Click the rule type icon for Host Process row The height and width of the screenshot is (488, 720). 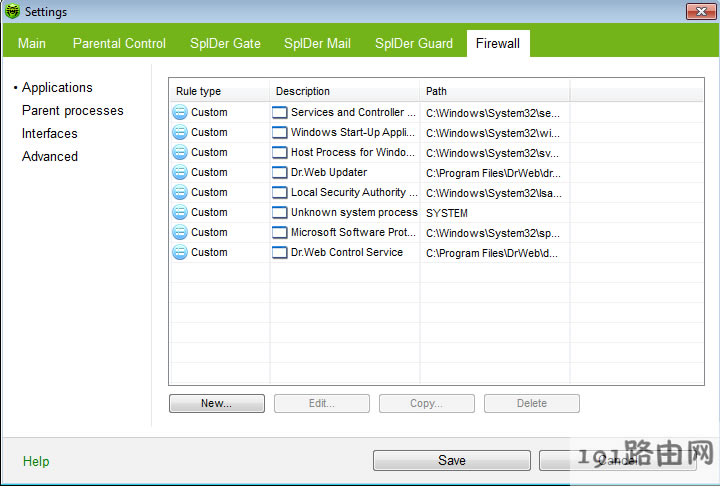[x=180, y=152]
